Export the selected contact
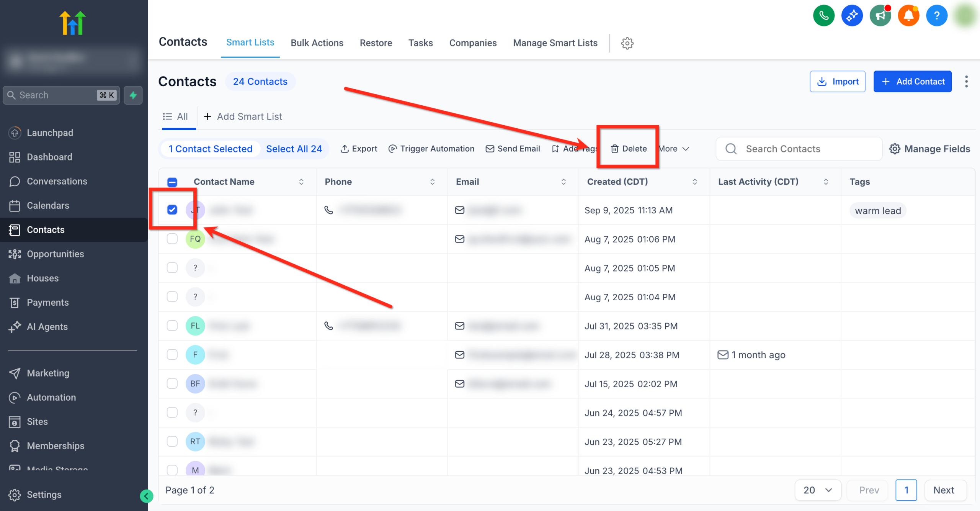Image resolution: width=980 pixels, height=511 pixels. (358, 149)
